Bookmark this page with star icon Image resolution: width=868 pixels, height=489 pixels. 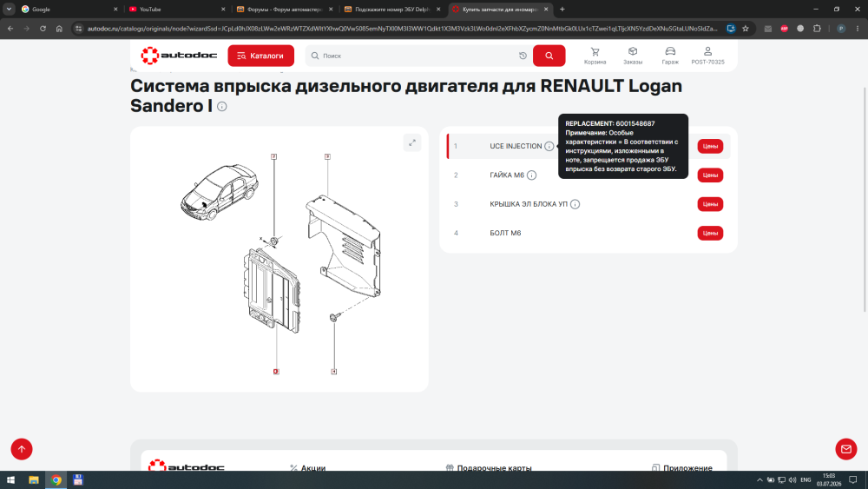point(746,29)
